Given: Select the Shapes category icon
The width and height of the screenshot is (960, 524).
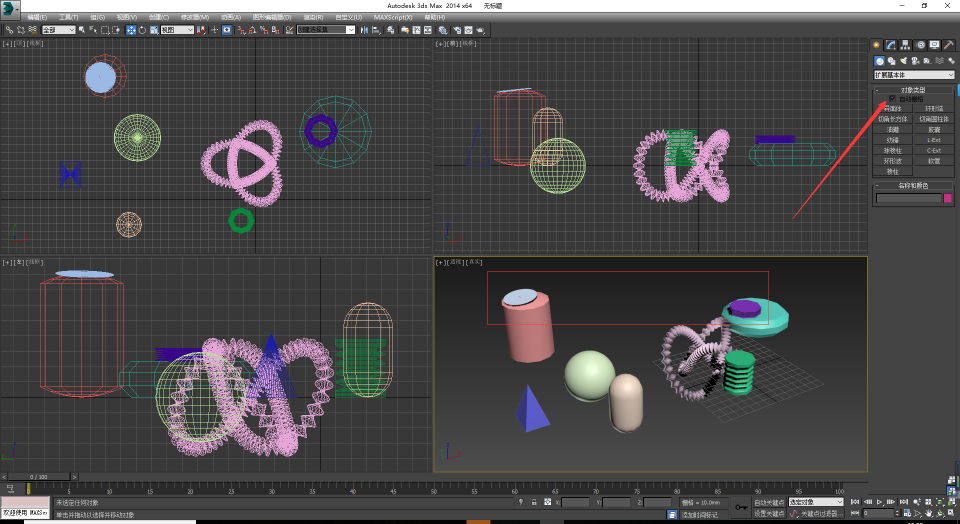Looking at the screenshot, I should [891, 60].
